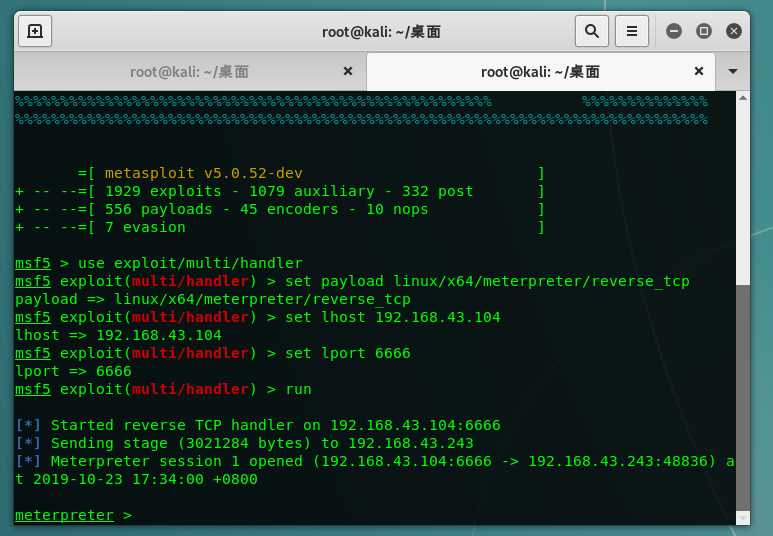Select the active second terminal tab
This screenshot has height=536, width=773.
pos(540,72)
